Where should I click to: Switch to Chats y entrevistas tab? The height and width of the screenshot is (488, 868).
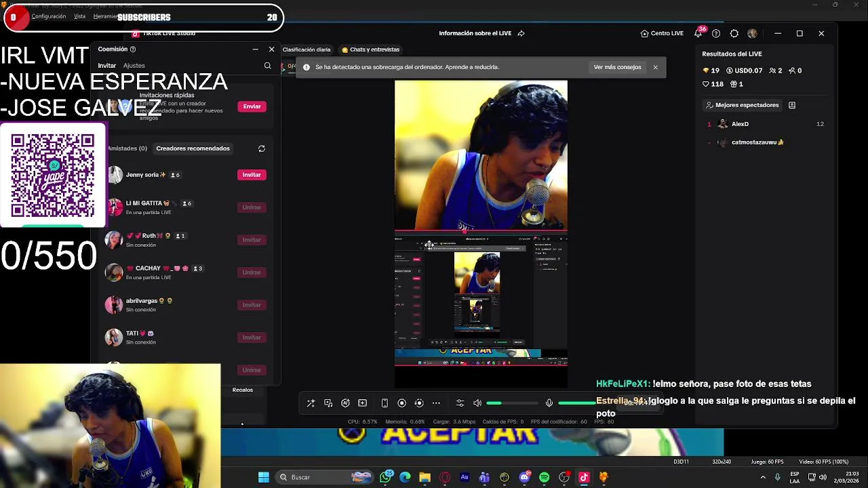tap(371, 49)
